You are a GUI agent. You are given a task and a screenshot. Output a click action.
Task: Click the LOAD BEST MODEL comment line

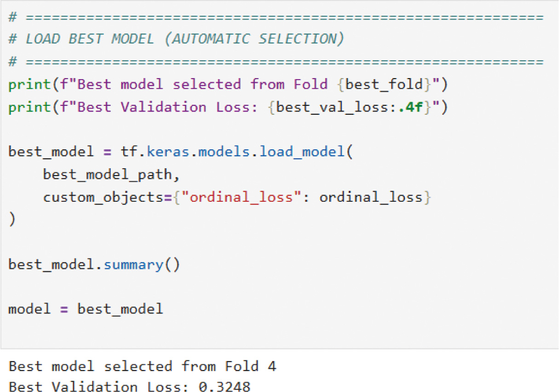(x=176, y=39)
